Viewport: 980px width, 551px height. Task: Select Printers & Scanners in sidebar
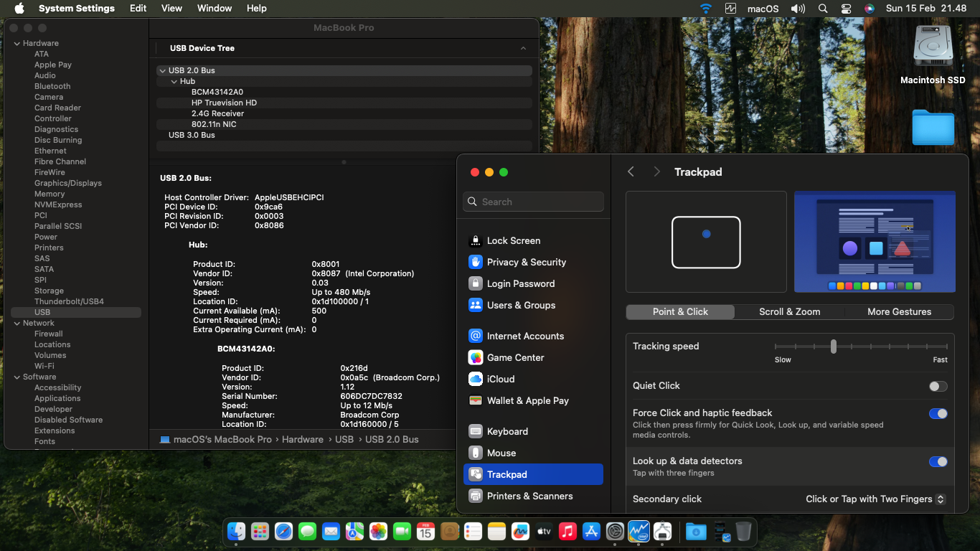point(533,496)
